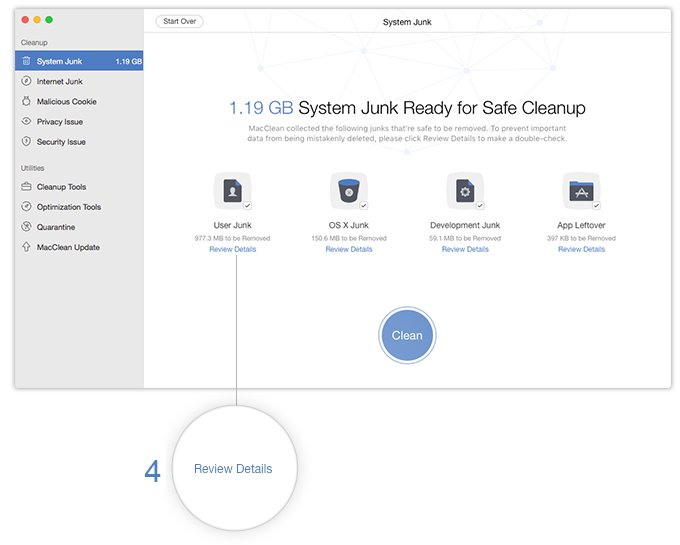Click the Privacy Issue eye icon

(26, 122)
